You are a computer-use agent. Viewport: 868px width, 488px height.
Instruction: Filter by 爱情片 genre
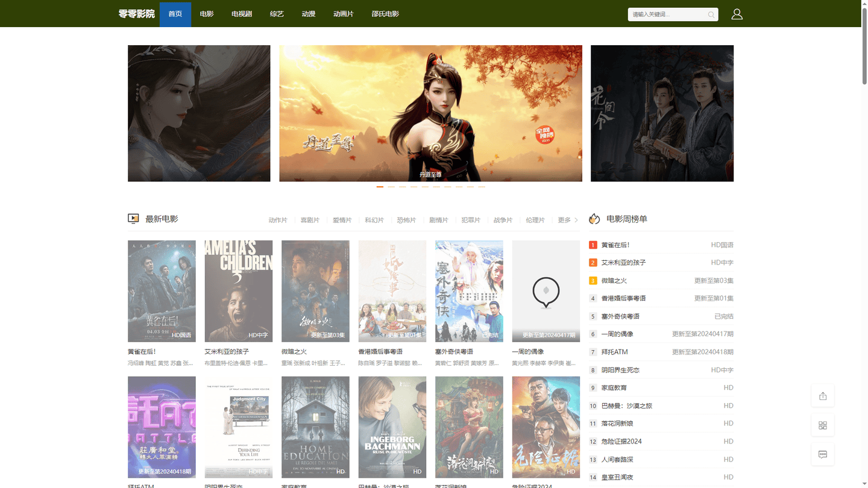(342, 220)
